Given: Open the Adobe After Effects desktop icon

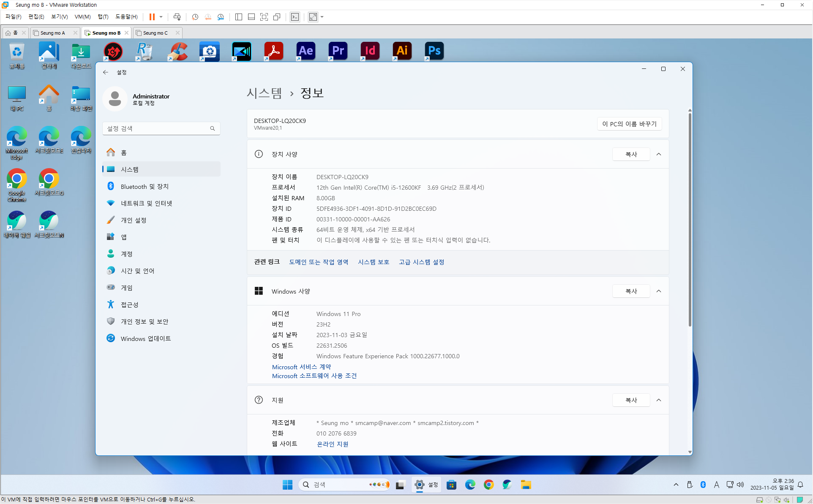Looking at the screenshot, I should pos(306,51).
